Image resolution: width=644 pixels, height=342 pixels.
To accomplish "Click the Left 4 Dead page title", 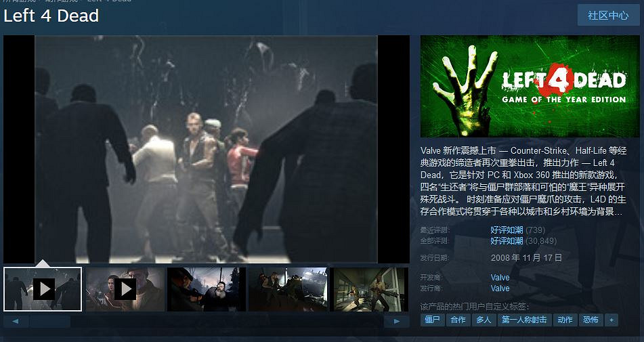I will tap(51, 16).
